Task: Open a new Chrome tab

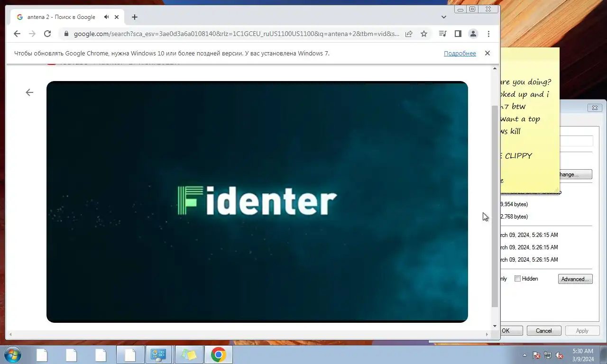Action: pyautogui.click(x=135, y=17)
